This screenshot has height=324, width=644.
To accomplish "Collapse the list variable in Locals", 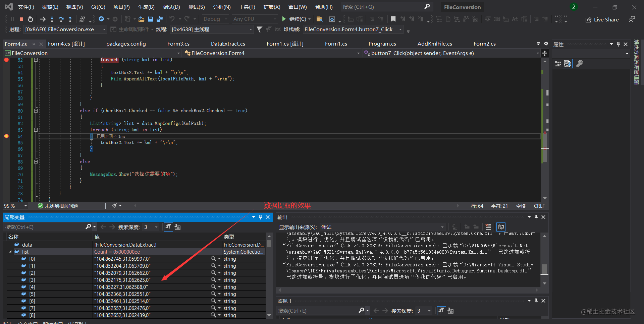I will click(10, 252).
